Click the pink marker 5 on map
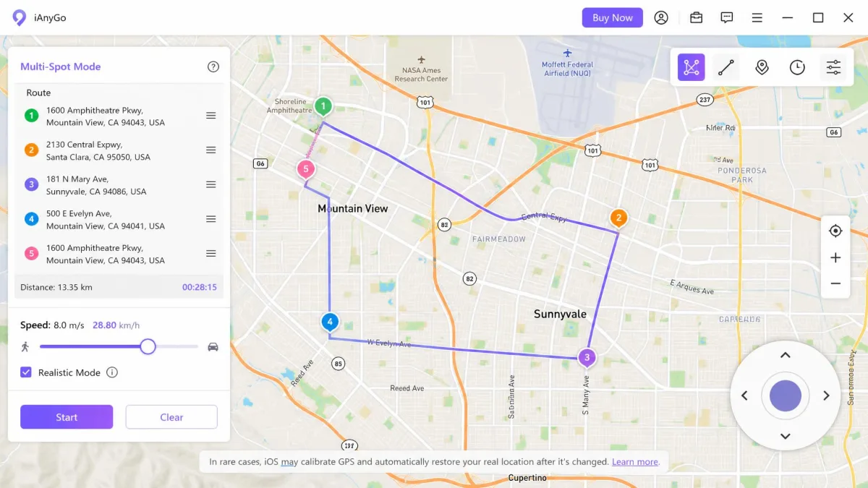868x488 pixels. (x=306, y=170)
